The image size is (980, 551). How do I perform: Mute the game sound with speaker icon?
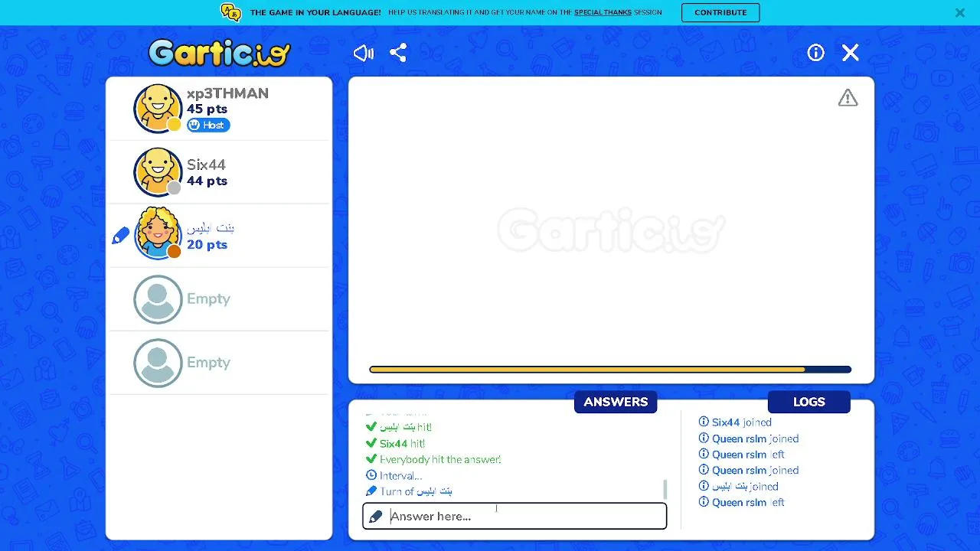[364, 53]
